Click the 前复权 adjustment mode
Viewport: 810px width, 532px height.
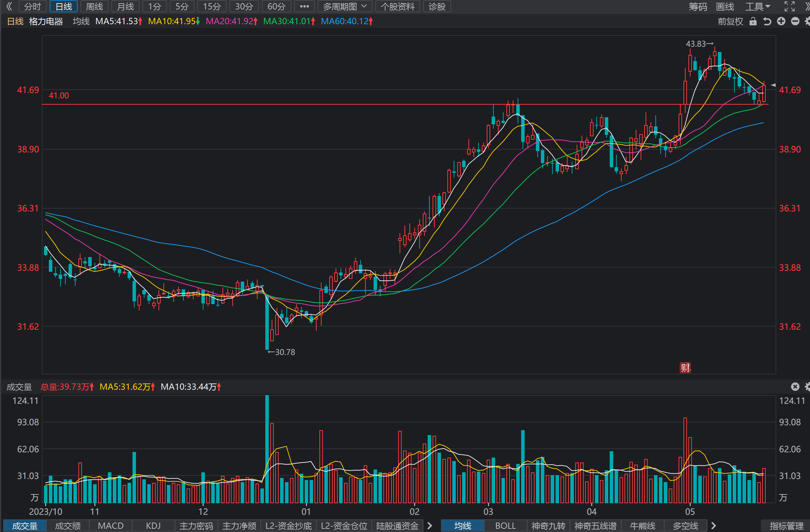(731, 21)
